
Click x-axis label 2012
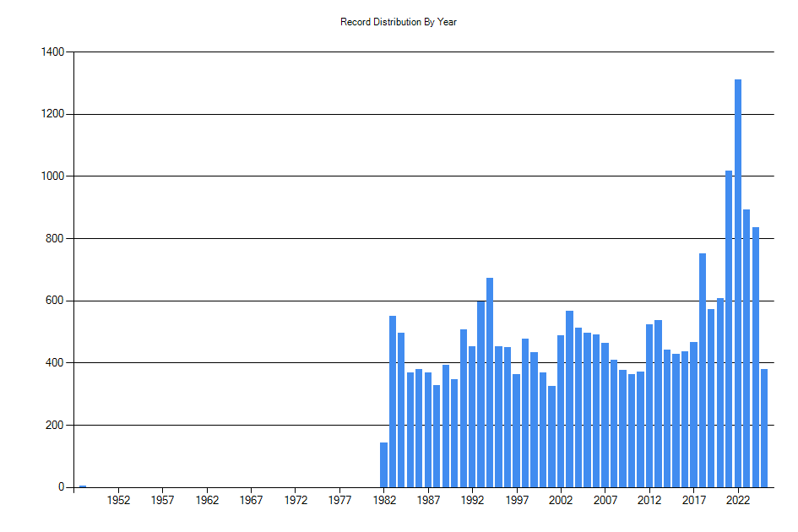point(649,501)
